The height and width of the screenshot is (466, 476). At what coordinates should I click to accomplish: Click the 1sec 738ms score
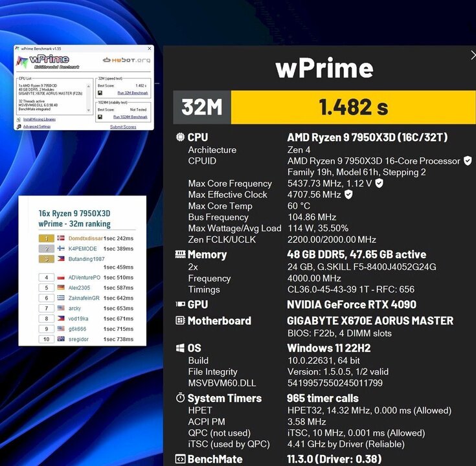(119, 339)
